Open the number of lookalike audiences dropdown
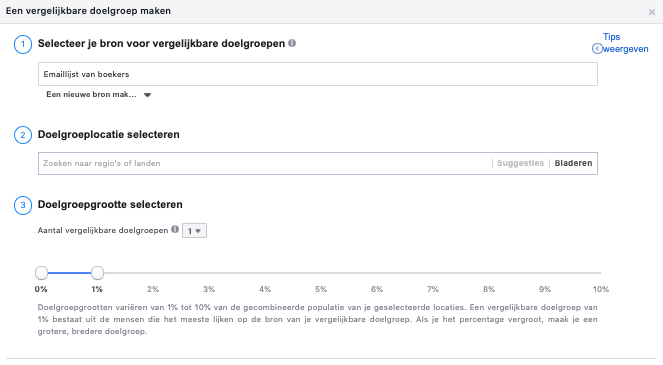Viewport: 663px width, 365px height. click(x=195, y=231)
